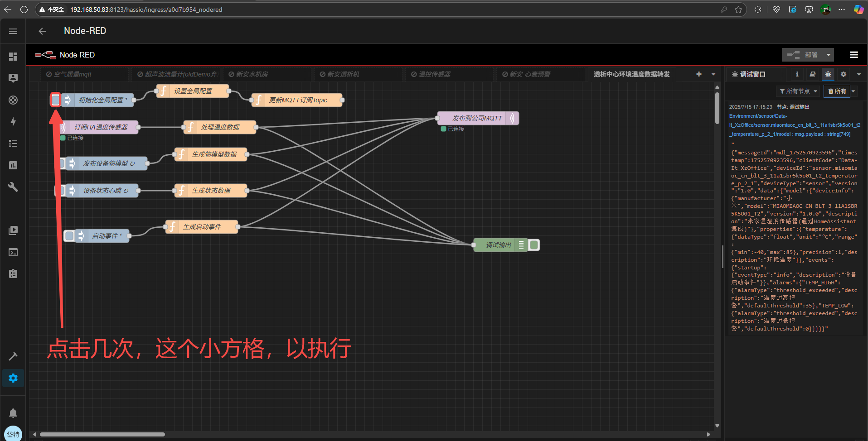This screenshot has width=868, height=441.
Task: Click the horizontal canvas scrollbar thumb
Action: [x=102, y=434]
